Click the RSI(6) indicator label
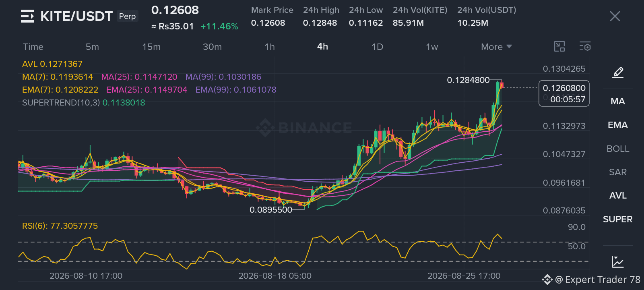 [x=60, y=226]
